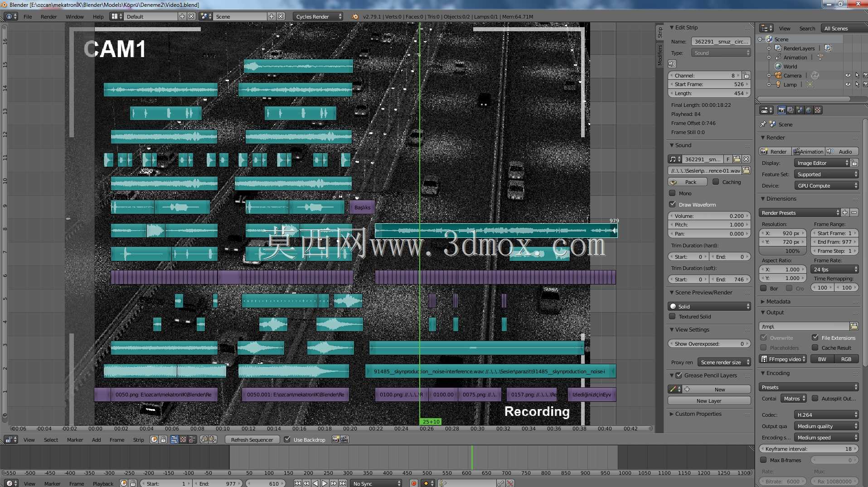This screenshot has height=487, width=868.
Task: Open the File menu
Action: coord(28,16)
